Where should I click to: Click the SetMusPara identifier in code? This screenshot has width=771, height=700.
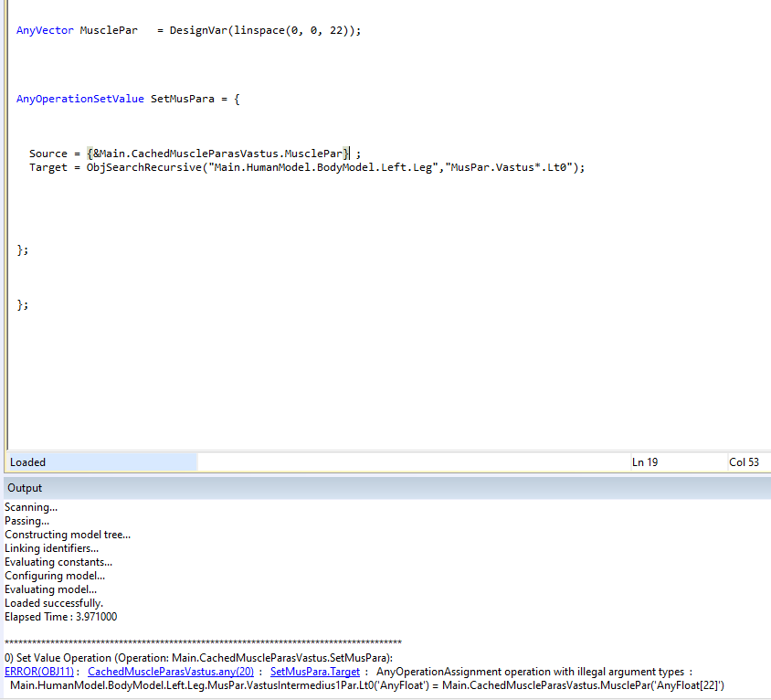tap(183, 99)
